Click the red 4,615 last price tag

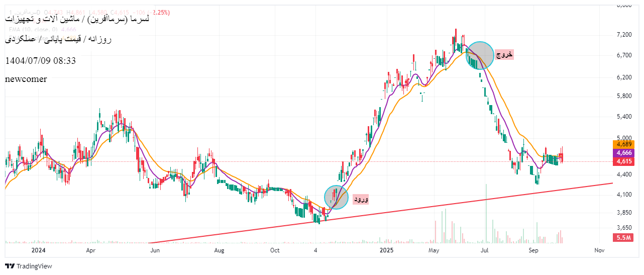tap(623, 161)
